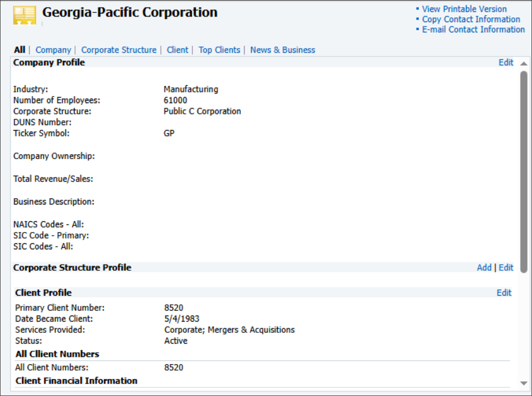Click the scrollbar down arrow
Image resolution: width=532 pixels, height=396 pixels.
524,383
